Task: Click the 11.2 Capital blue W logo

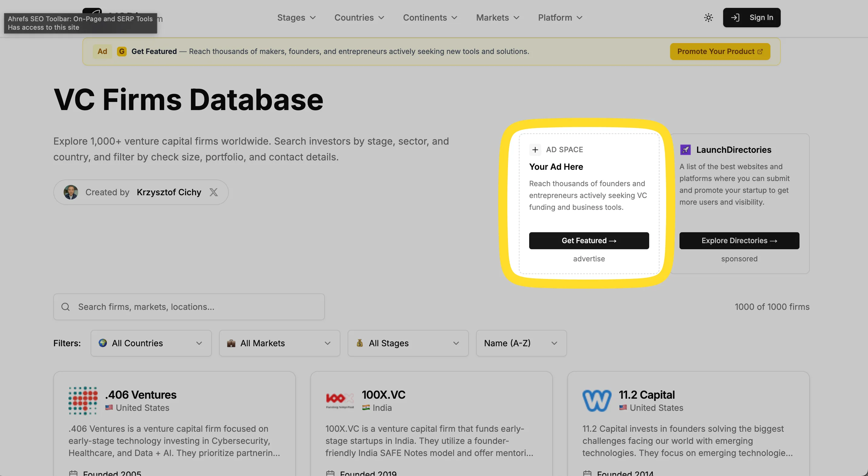Action: pyautogui.click(x=596, y=401)
